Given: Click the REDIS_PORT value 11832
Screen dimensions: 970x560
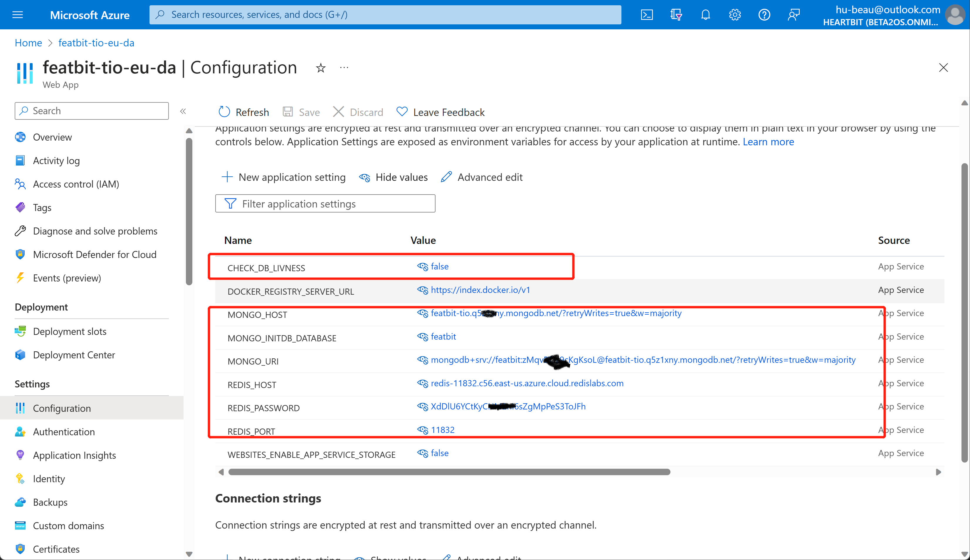Looking at the screenshot, I should tap(443, 430).
